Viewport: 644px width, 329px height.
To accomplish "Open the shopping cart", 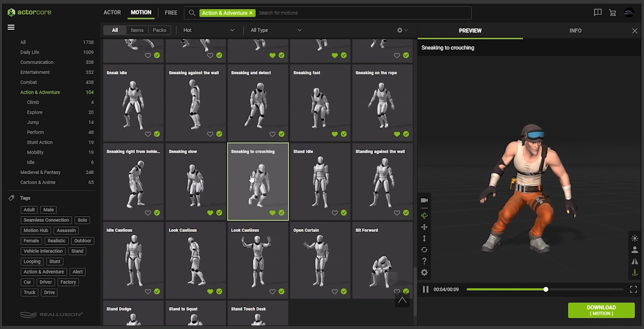I will coord(612,13).
